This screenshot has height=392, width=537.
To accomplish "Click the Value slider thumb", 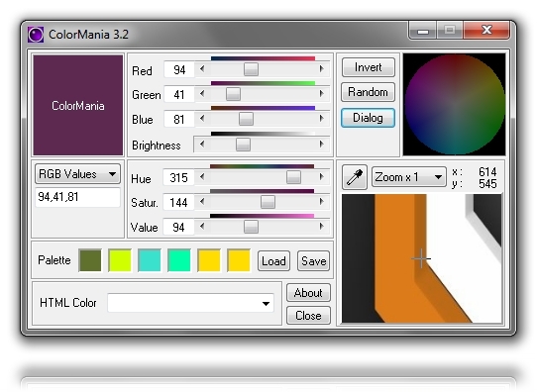I will coord(251,227).
